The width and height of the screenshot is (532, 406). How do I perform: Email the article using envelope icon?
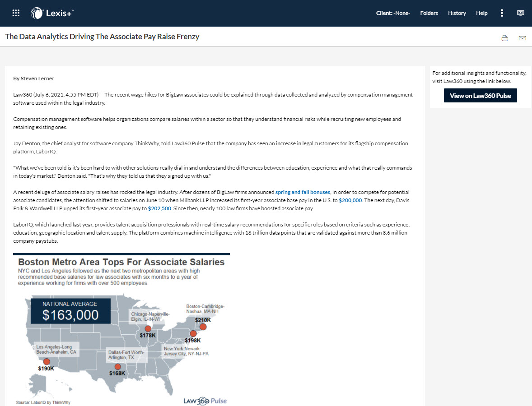[x=523, y=38]
